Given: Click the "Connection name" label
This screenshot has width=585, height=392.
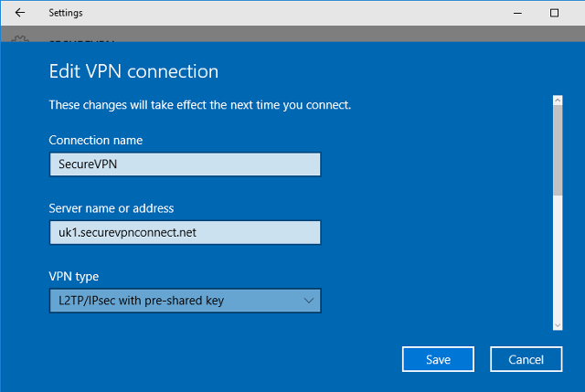Looking at the screenshot, I should 95,140.
